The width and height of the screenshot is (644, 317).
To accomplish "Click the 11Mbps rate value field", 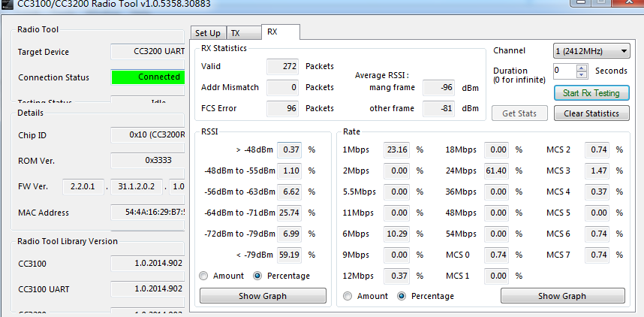I will pyautogui.click(x=397, y=213).
